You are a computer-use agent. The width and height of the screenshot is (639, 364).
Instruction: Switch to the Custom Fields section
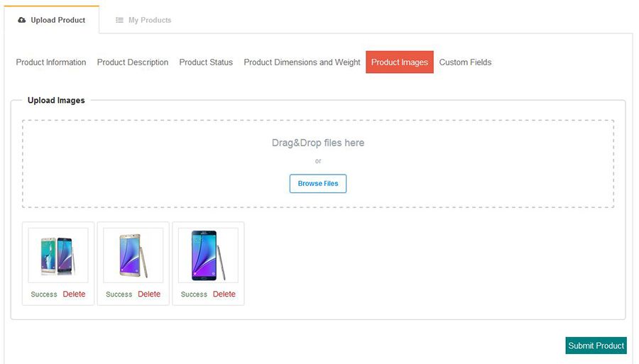(x=465, y=62)
